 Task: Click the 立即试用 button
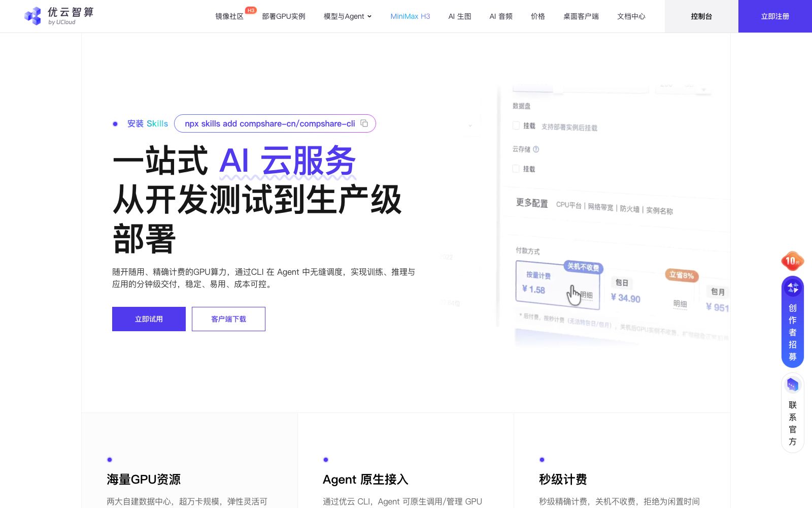(149, 319)
